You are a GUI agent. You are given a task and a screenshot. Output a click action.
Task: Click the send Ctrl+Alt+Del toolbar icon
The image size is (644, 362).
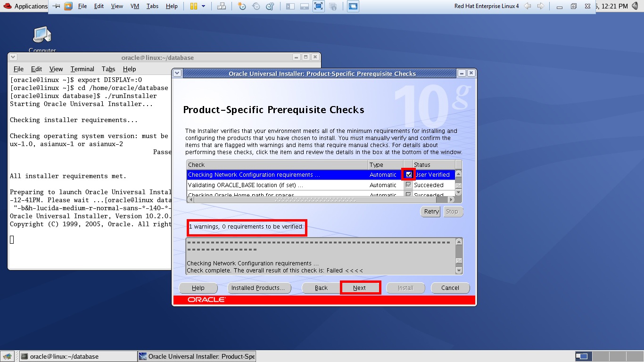click(221, 6)
